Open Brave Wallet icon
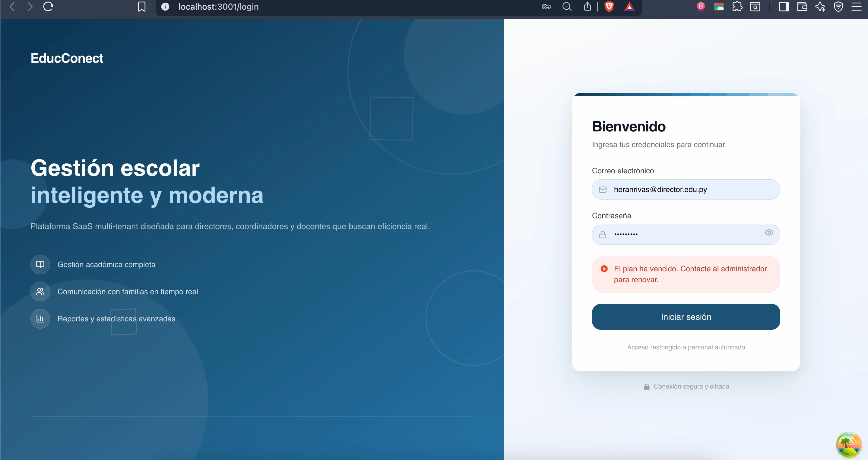Viewport: 868px width, 460px height. pos(802,7)
